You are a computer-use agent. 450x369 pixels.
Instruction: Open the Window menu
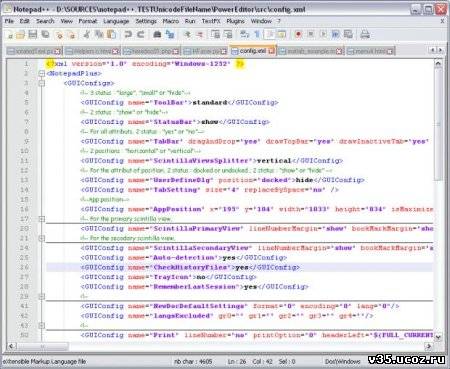tap(261, 21)
